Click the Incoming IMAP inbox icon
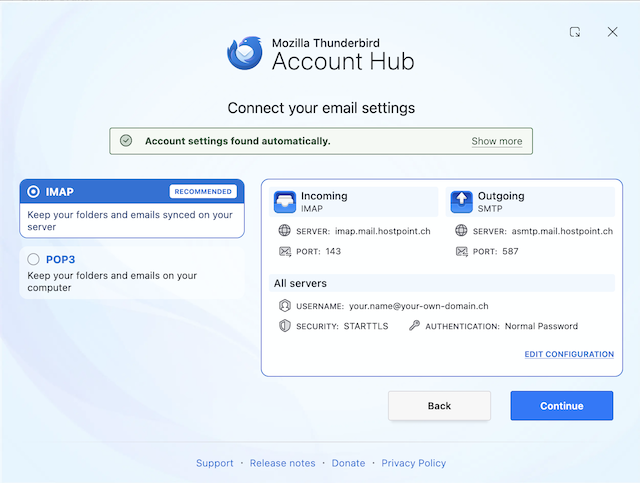The height and width of the screenshot is (483, 640). (284, 202)
